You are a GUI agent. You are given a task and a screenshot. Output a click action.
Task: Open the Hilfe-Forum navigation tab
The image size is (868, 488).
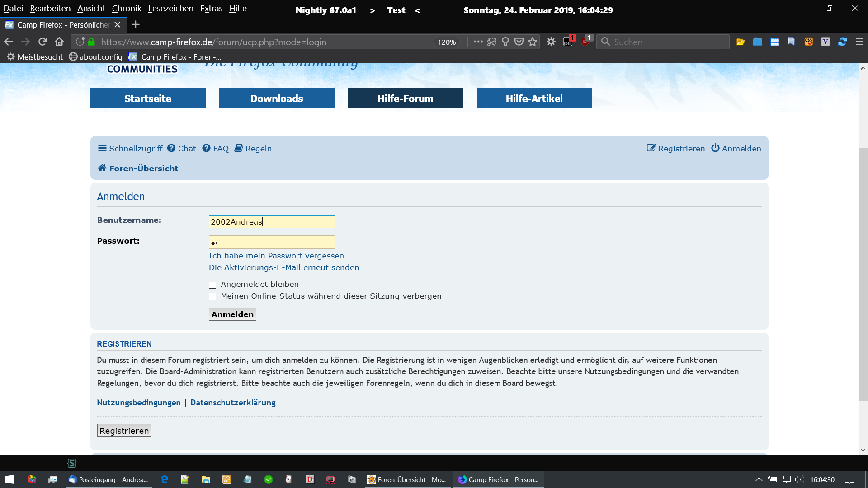pyautogui.click(x=406, y=99)
